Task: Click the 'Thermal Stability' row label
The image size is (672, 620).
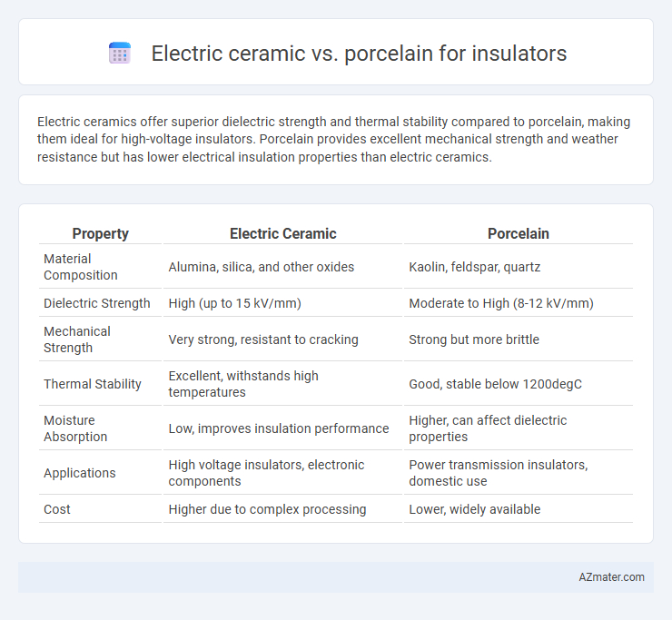Action: 92,384
